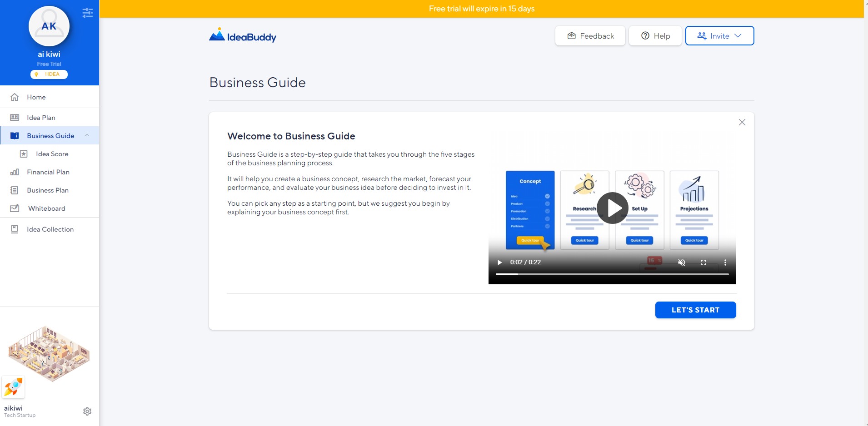Click the Idea Score star icon
This screenshot has height=426, width=868.
(24, 154)
